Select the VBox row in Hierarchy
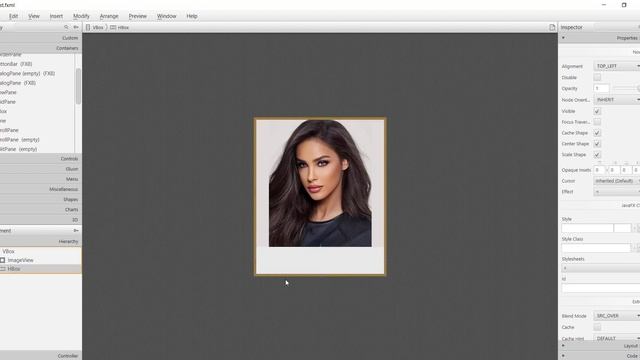This screenshot has height=360, width=640. 40,251
